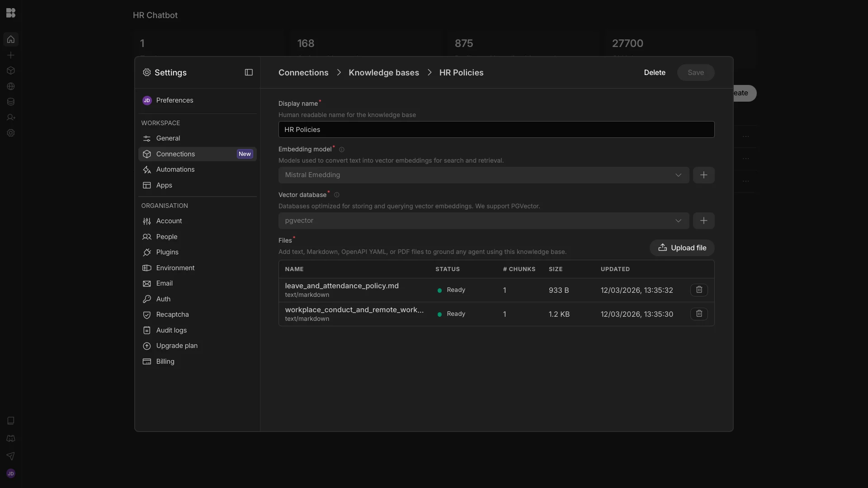868x488 pixels.
Task: Add new vector database with plus button
Action: (703, 221)
